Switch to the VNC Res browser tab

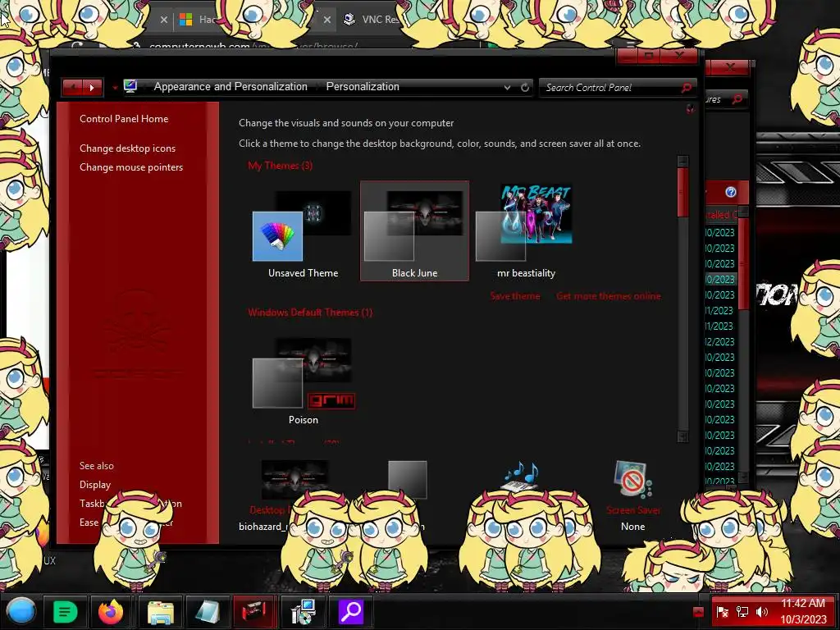click(x=373, y=20)
